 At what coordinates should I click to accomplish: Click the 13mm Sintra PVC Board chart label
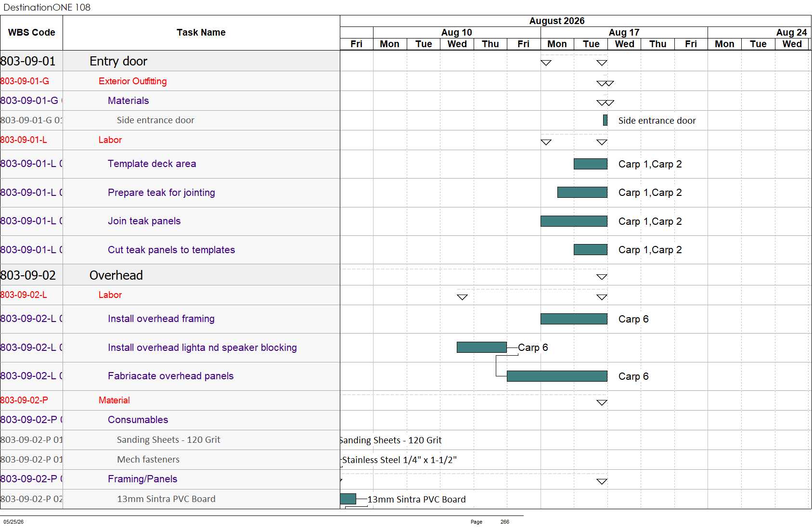click(416, 500)
